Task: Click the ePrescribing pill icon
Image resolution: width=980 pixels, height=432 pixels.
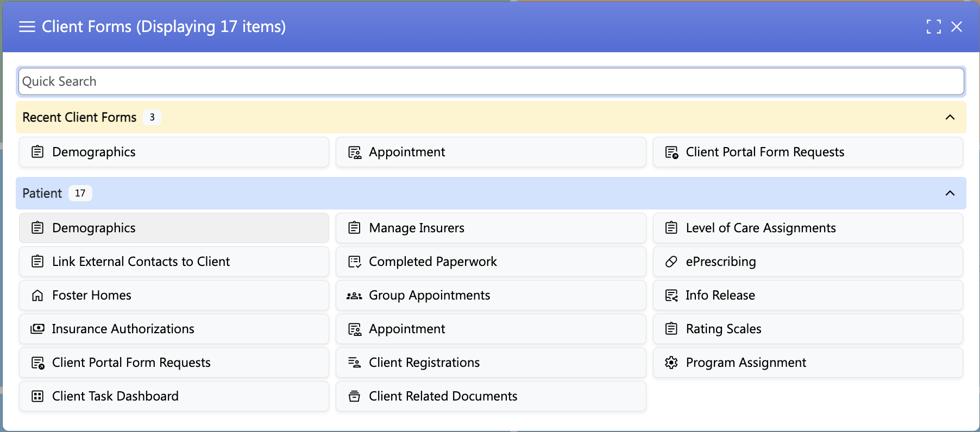Action: pyautogui.click(x=671, y=262)
